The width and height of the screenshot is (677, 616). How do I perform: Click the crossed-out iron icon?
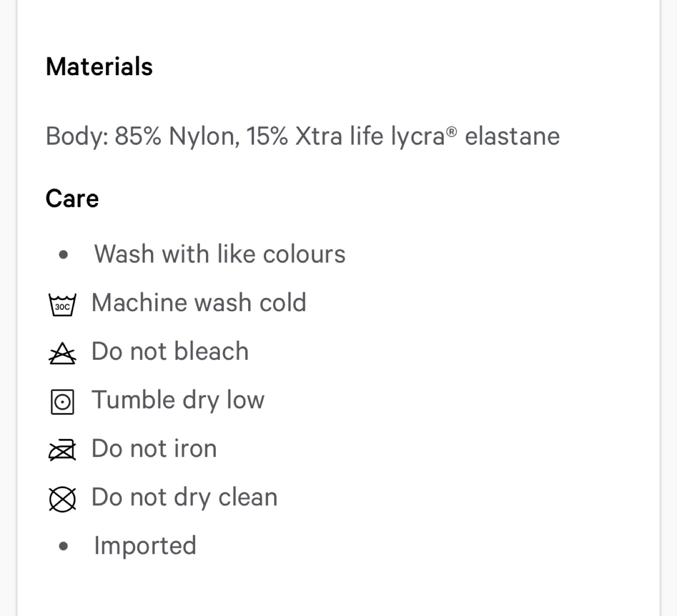coord(62,450)
